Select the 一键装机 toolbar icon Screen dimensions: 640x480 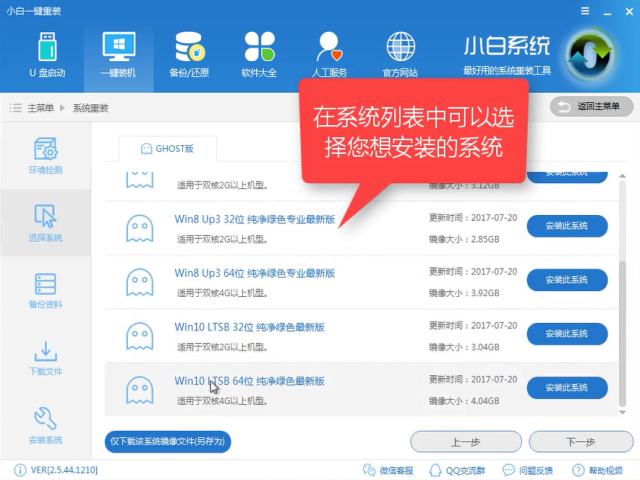[x=118, y=54]
